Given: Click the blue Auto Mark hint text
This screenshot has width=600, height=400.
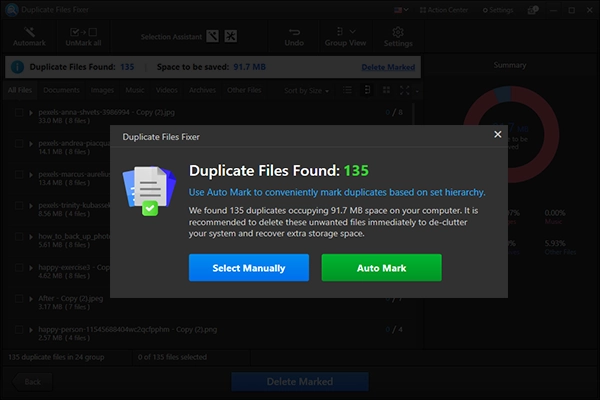Looking at the screenshot, I should 337,192.
